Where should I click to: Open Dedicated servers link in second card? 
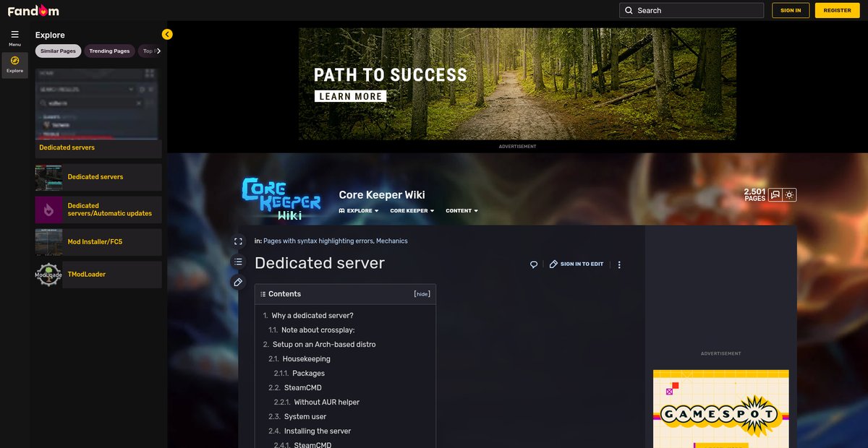95,177
